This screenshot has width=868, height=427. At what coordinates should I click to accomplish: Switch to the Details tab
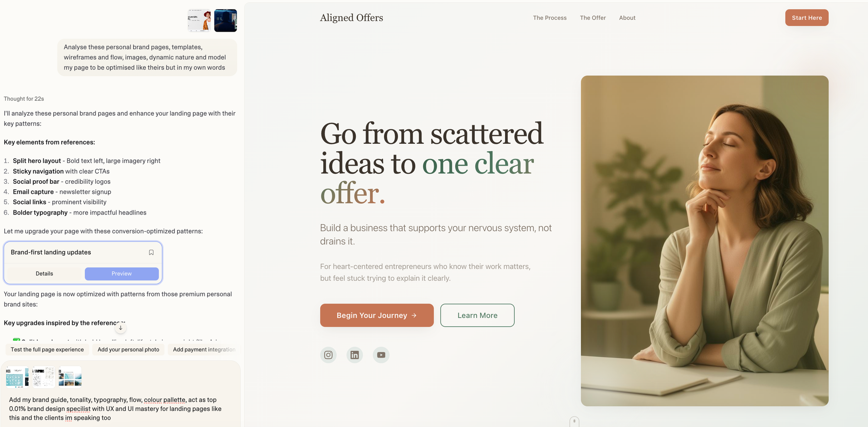pos(44,274)
